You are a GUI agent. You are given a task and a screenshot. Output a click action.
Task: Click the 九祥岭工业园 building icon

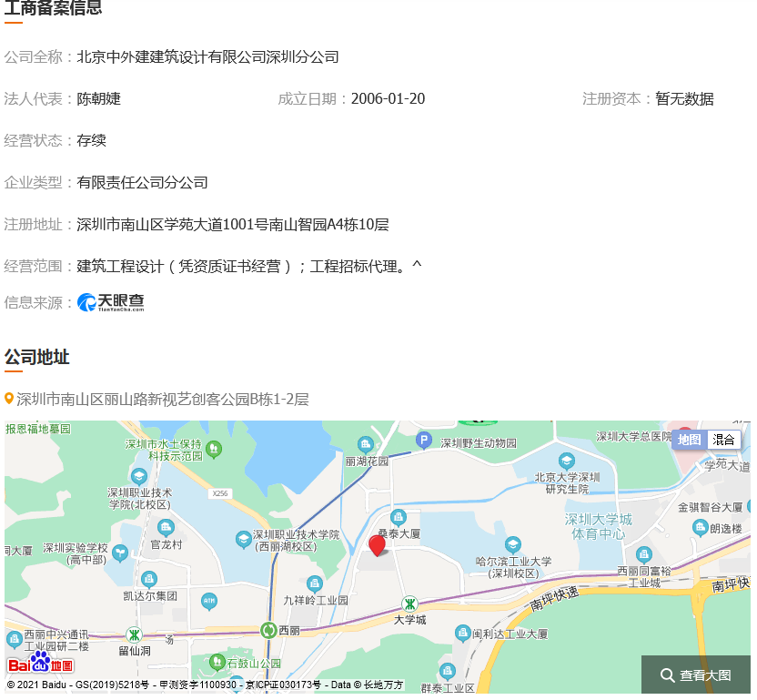[315, 584]
